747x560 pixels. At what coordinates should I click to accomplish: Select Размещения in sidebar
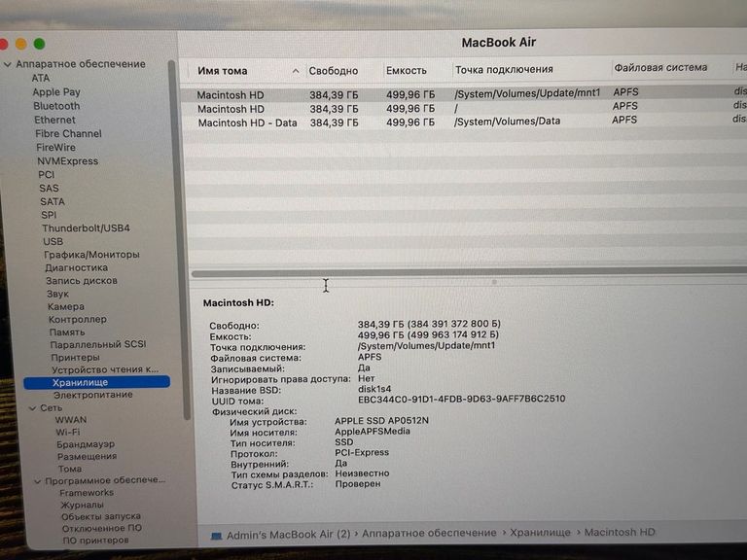pos(88,456)
